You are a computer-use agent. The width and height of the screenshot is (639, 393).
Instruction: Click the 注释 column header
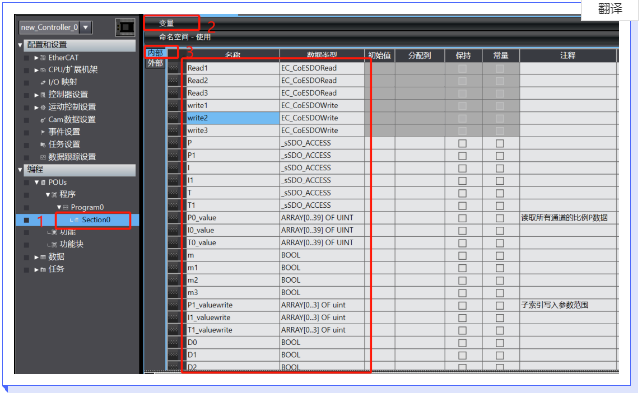click(x=568, y=55)
